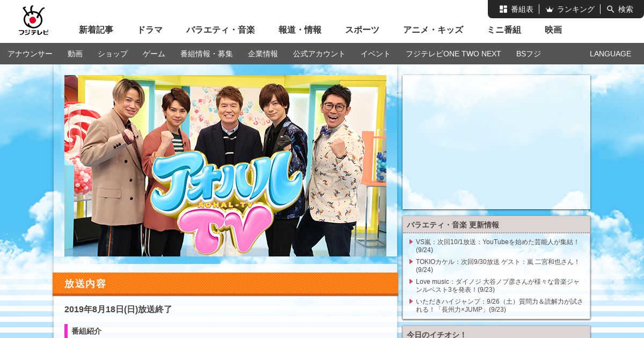The height and width of the screenshot is (338, 644).
Task: Open the 映画 menu
Action: pyautogui.click(x=553, y=30)
